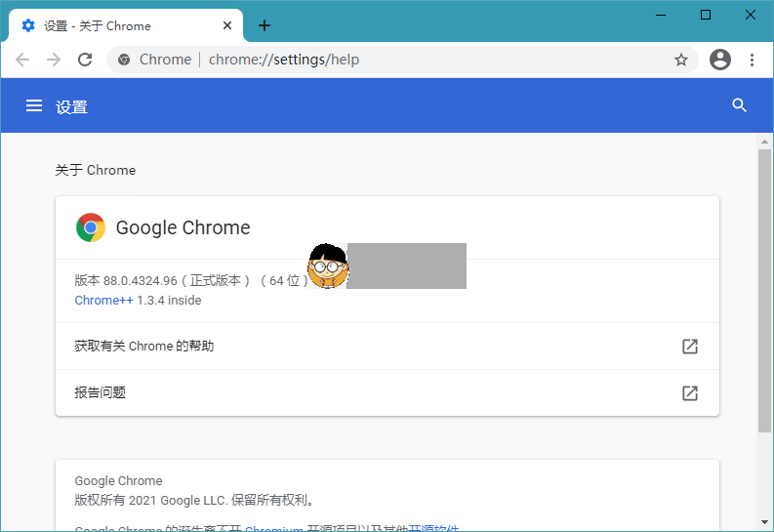Screen dimensions: 774x532
Task: Click the 关于 Chrome heading
Action: (96, 170)
